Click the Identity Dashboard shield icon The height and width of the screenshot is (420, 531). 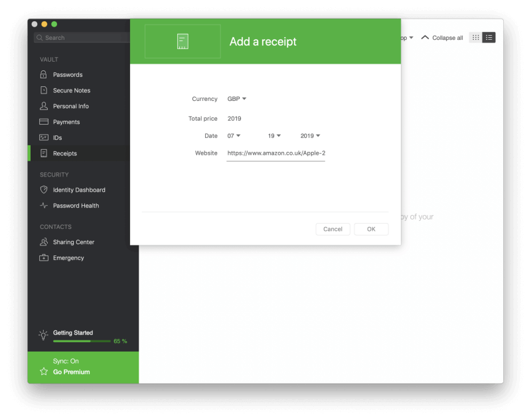(44, 190)
